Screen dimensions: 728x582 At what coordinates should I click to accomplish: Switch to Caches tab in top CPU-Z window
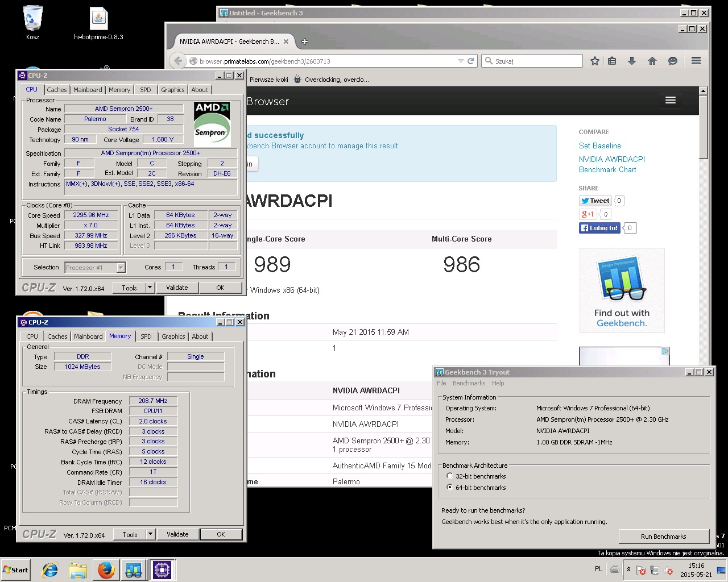tap(57, 90)
